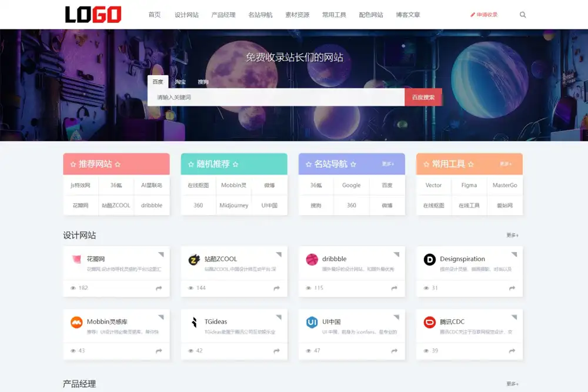Click corner triangle on 花瓣网 card
The height and width of the screenshot is (392, 588).
tap(161, 254)
